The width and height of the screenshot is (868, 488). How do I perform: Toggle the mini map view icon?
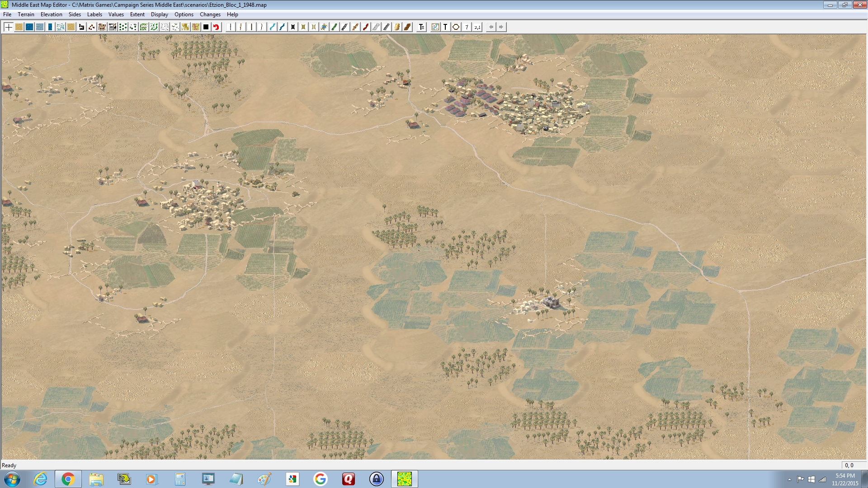(x=435, y=27)
